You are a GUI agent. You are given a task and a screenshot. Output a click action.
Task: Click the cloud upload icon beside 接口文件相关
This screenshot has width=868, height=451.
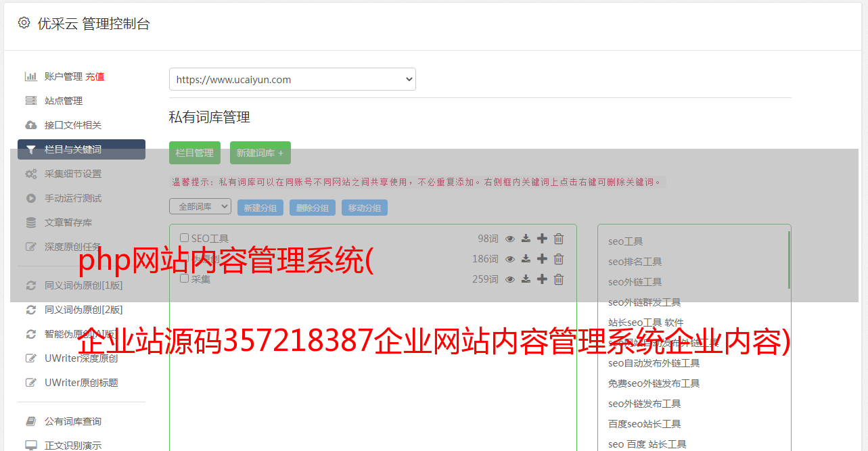click(30, 125)
